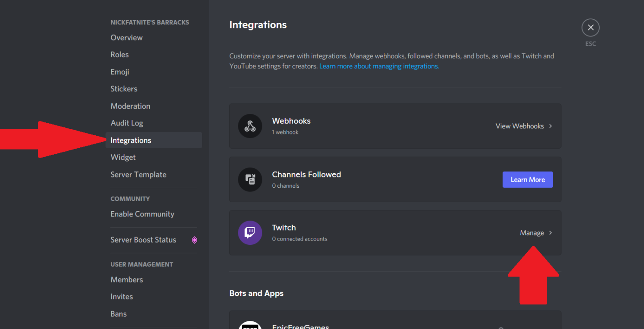This screenshot has height=329, width=644.
Task: Click Manage for Twitch
Action: (x=532, y=233)
